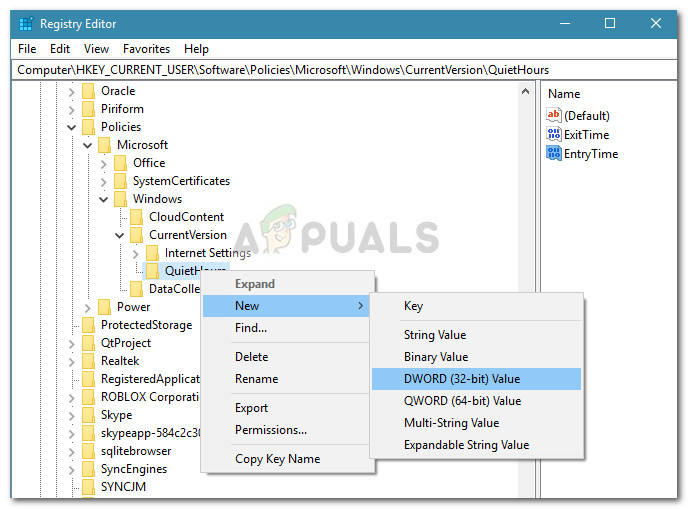This screenshot has height=509, width=688.
Task: Collapse the Windows key
Action: (104, 200)
